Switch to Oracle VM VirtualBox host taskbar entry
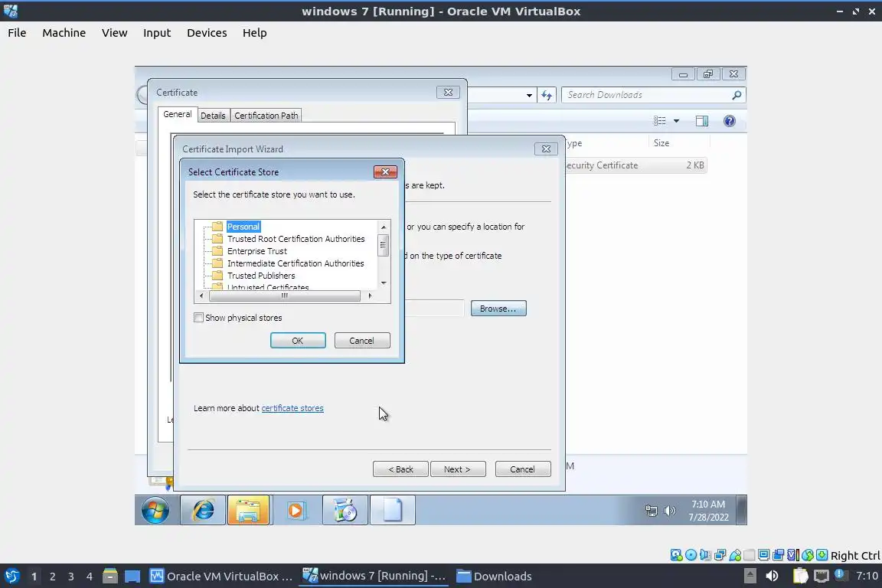882x588 pixels. coord(221,577)
